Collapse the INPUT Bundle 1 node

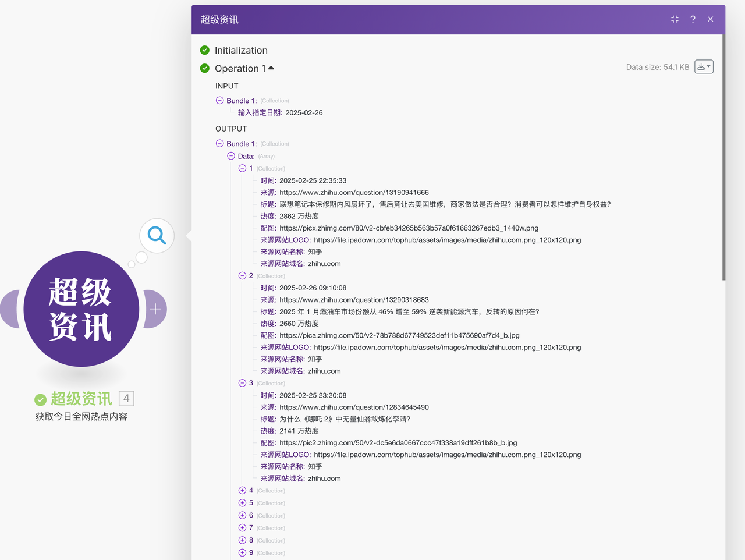tap(220, 101)
